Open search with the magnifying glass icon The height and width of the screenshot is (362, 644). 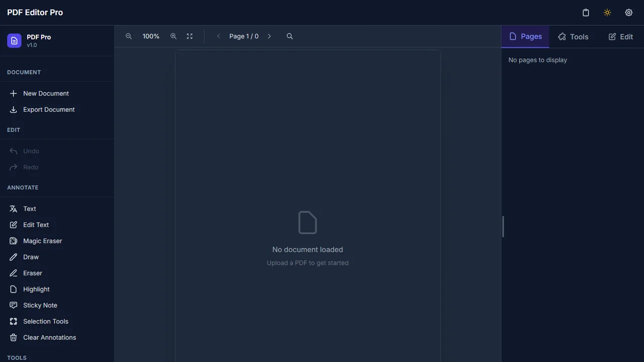[290, 36]
